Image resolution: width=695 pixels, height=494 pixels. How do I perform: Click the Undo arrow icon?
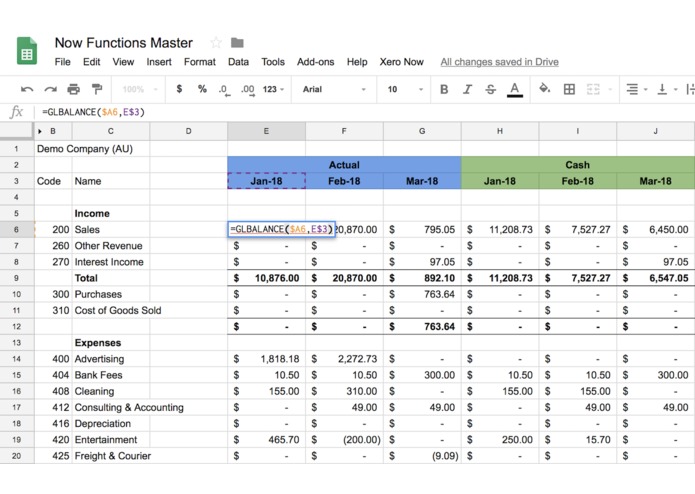pyautogui.click(x=27, y=89)
